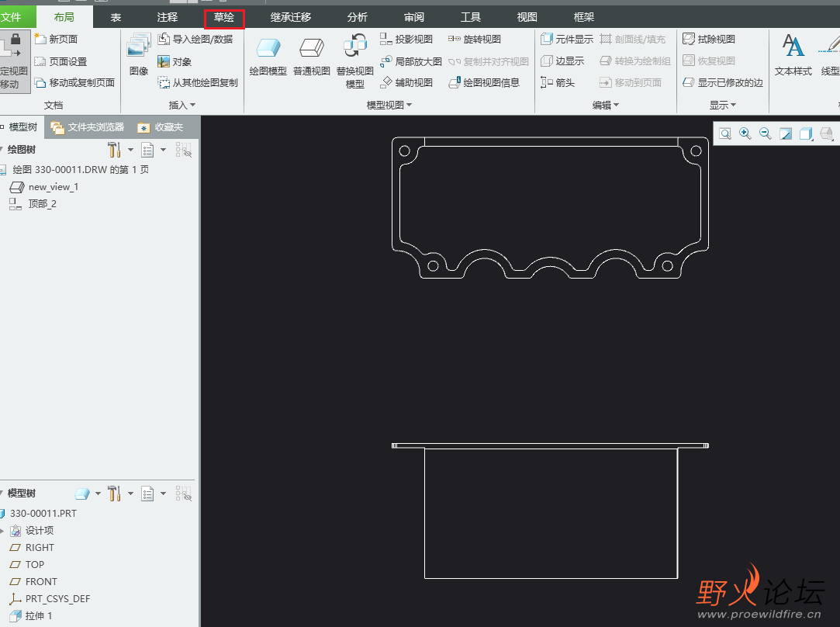Expand the 模型视图 group dropdown

[x=389, y=105]
